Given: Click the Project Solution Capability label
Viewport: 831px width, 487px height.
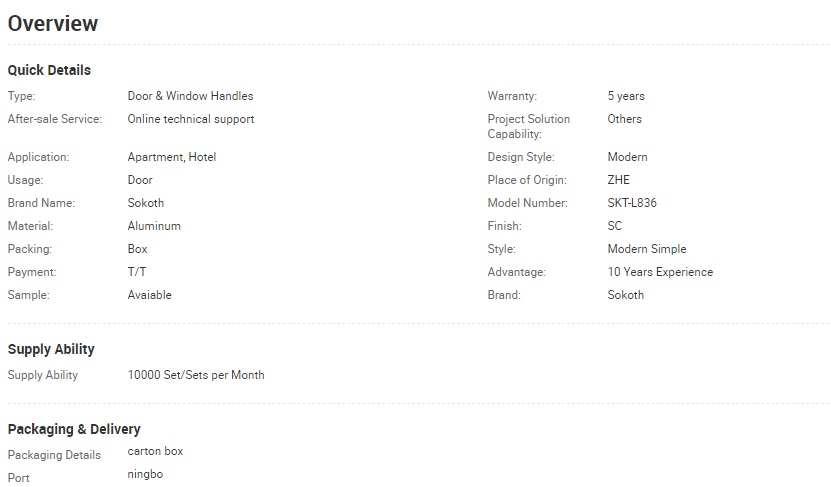Looking at the screenshot, I should tap(528, 126).
